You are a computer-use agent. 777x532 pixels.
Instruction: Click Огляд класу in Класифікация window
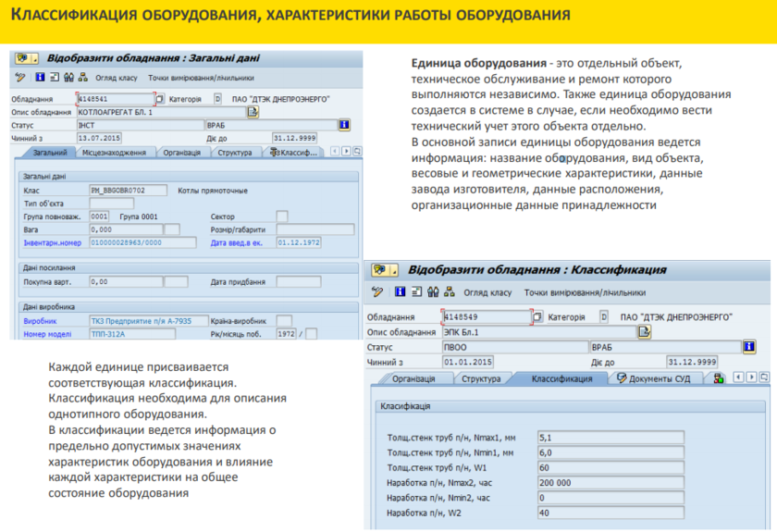487,292
